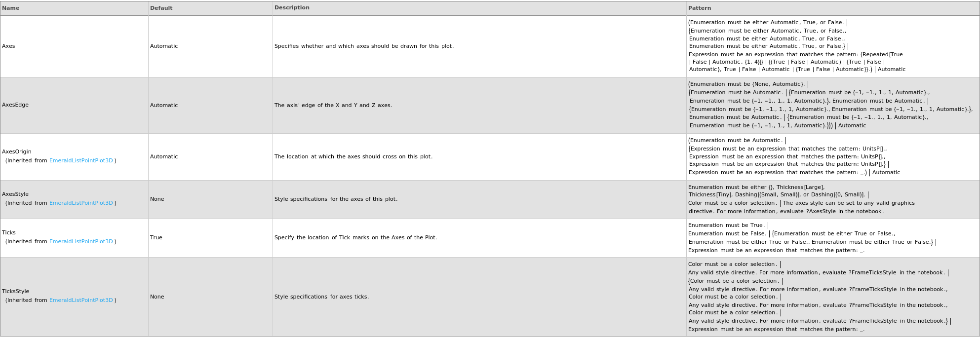This screenshot has height=337, width=980.
Task: Click the AxesStyle option name
Action: click(15, 194)
